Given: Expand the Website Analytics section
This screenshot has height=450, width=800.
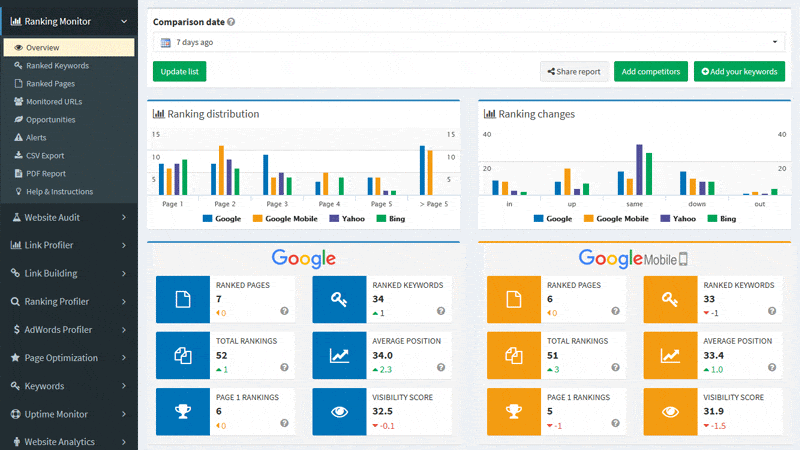Looking at the screenshot, I should point(69,442).
